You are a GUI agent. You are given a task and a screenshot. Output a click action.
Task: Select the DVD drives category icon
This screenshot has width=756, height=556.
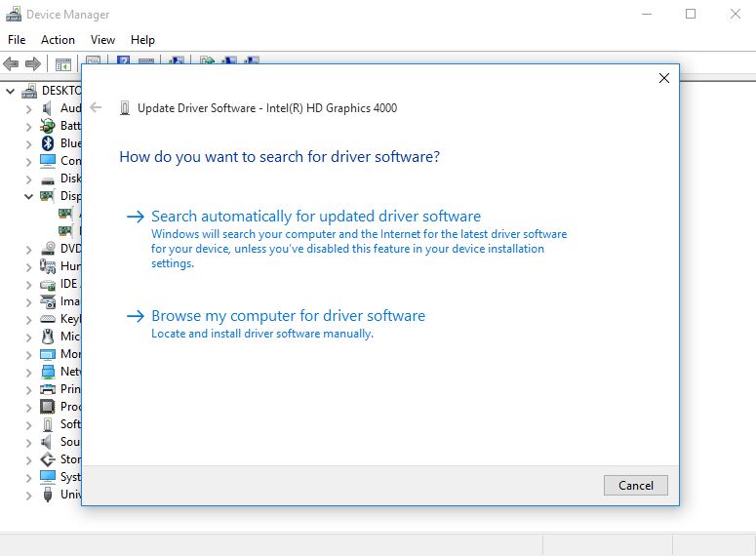[x=48, y=249]
